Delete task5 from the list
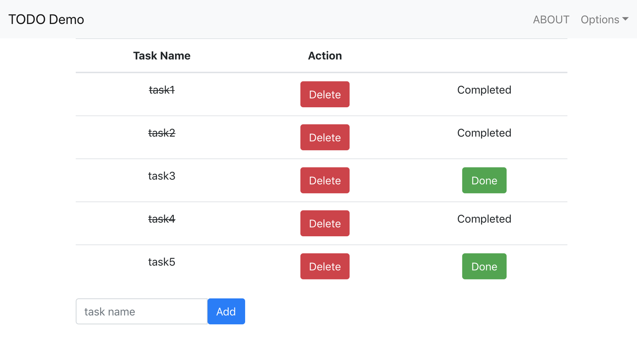This screenshot has width=637, height=364. (325, 266)
